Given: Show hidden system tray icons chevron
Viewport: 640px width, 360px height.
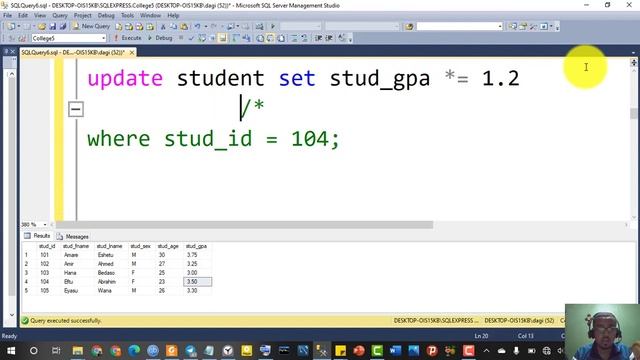Looking at the screenshot, I should (x=487, y=351).
